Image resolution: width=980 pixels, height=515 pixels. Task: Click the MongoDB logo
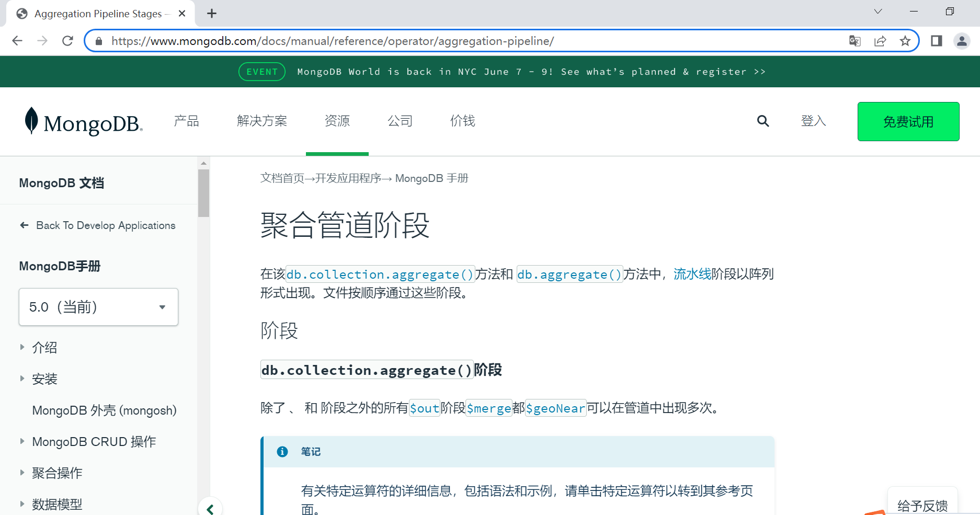84,121
